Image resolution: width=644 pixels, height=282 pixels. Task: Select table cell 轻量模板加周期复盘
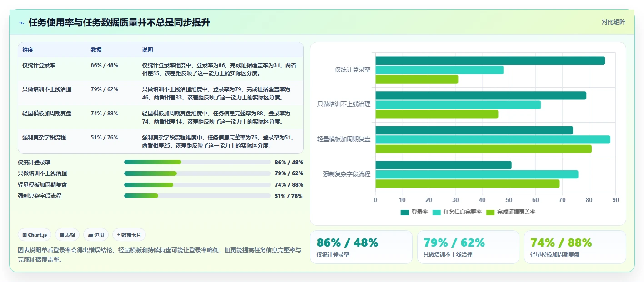coord(47,114)
